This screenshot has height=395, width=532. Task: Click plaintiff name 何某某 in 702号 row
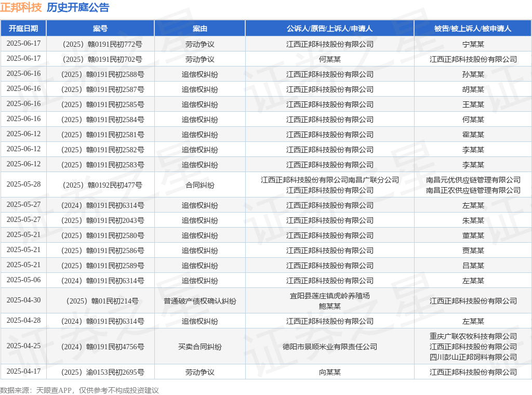330,59
